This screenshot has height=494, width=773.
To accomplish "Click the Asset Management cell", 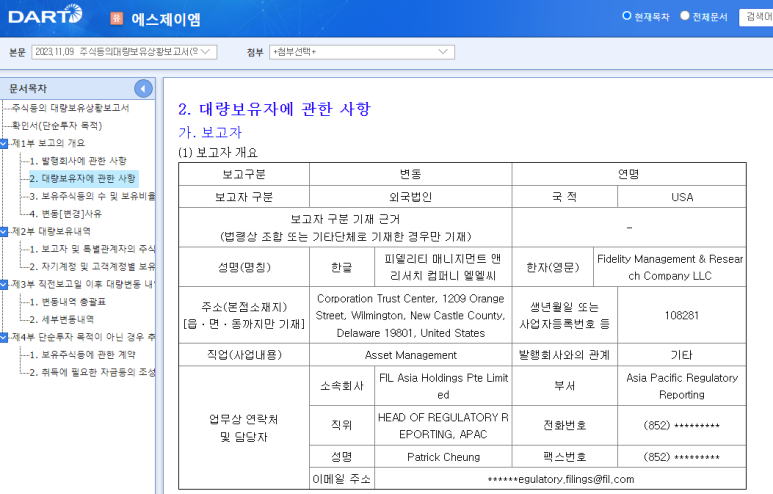I will click(x=410, y=355).
